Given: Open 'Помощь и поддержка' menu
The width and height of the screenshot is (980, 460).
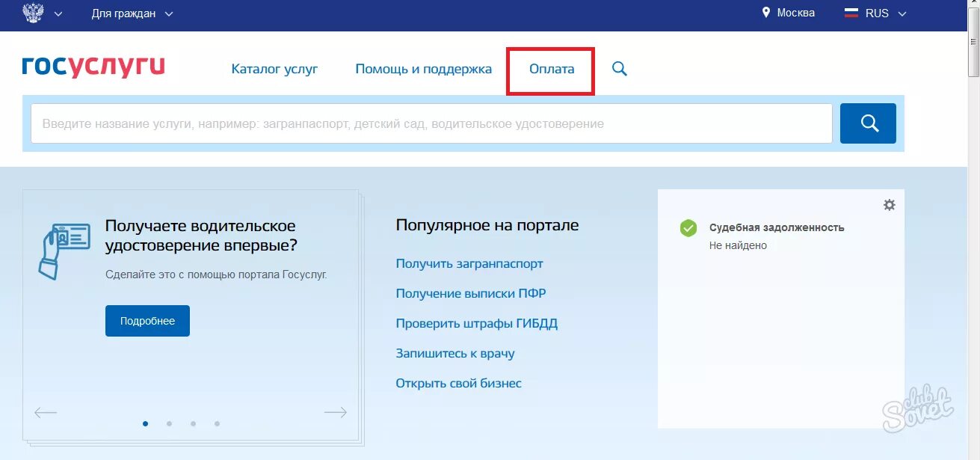Looking at the screenshot, I should [423, 69].
